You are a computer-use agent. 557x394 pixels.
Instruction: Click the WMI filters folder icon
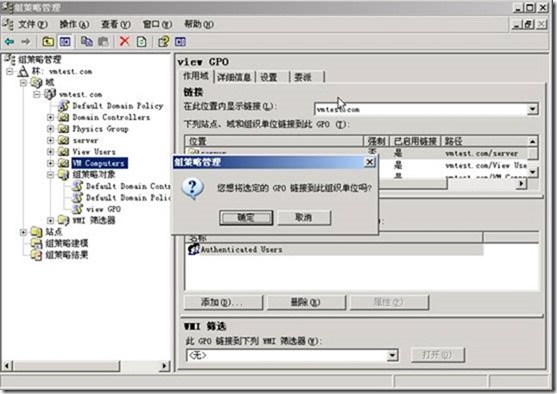pyautogui.click(x=64, y=220)
